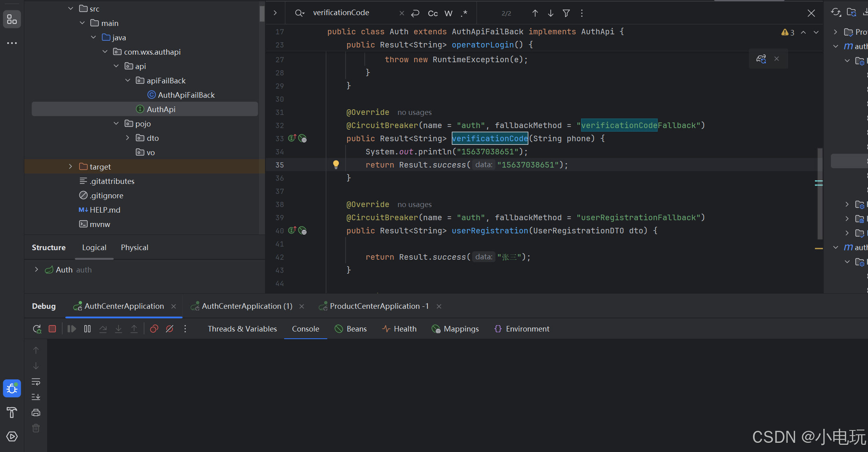Viewport: 868px width, 452px height.
Task: Click the Resume Program icon
Action: [x=72, y=329]
